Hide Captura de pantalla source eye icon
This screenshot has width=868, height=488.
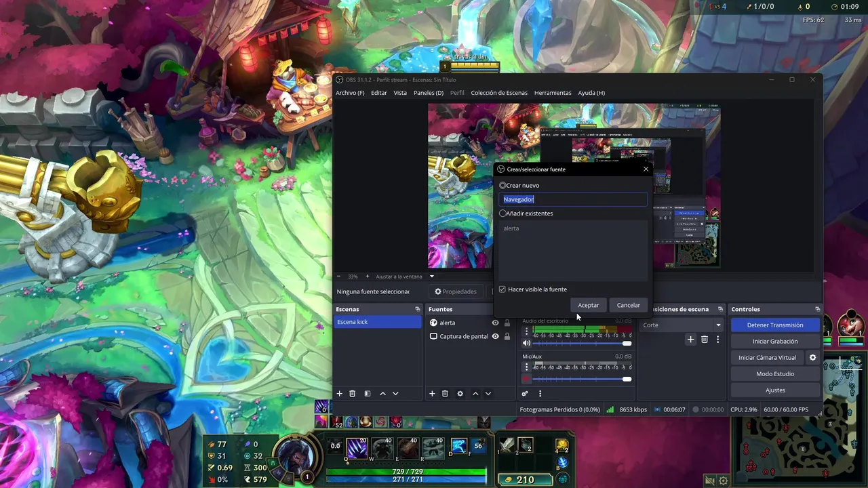point(495,336)
